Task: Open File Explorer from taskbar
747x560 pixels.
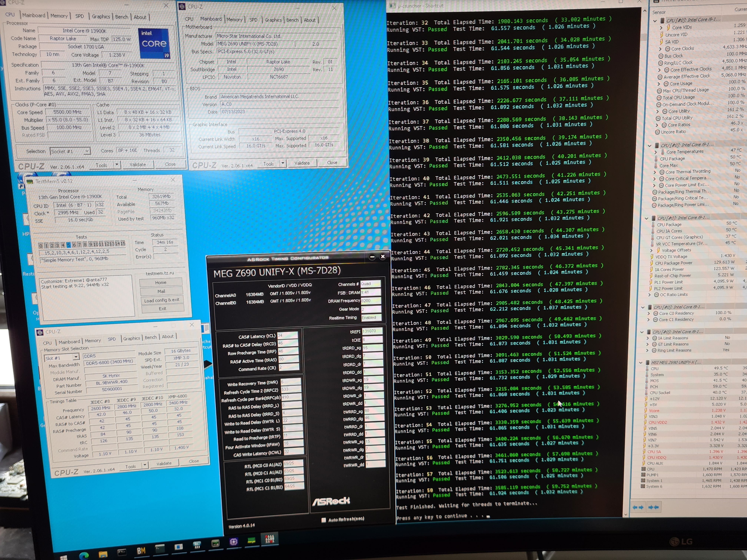Action: [x=103, y=554]
